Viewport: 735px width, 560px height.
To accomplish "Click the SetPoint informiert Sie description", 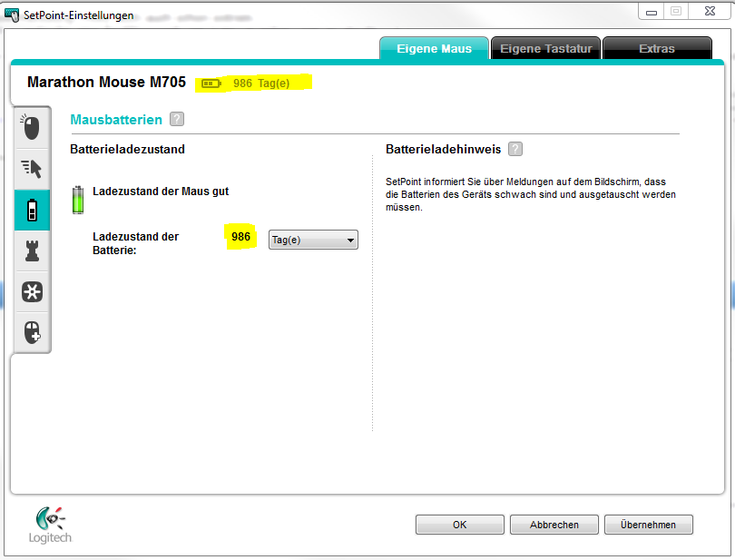I will coord(531,194).
